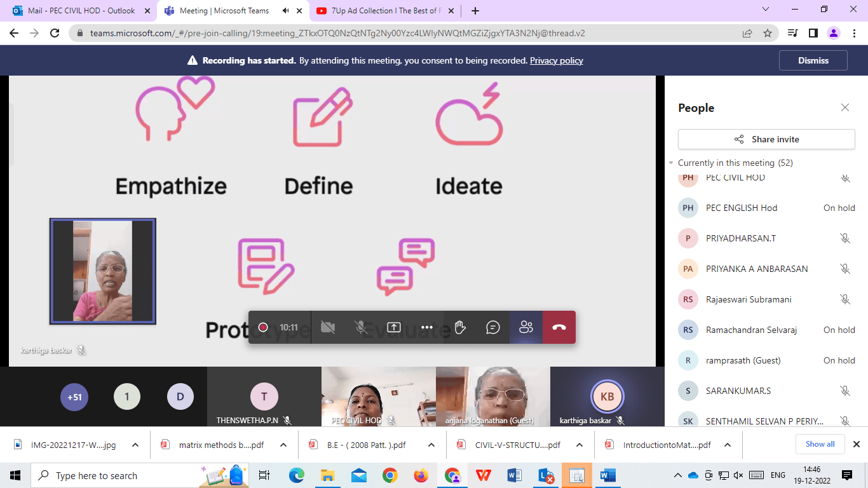Open the Privacy policy link
Viewport: 868px width, 488px height.
coord(556,60)
